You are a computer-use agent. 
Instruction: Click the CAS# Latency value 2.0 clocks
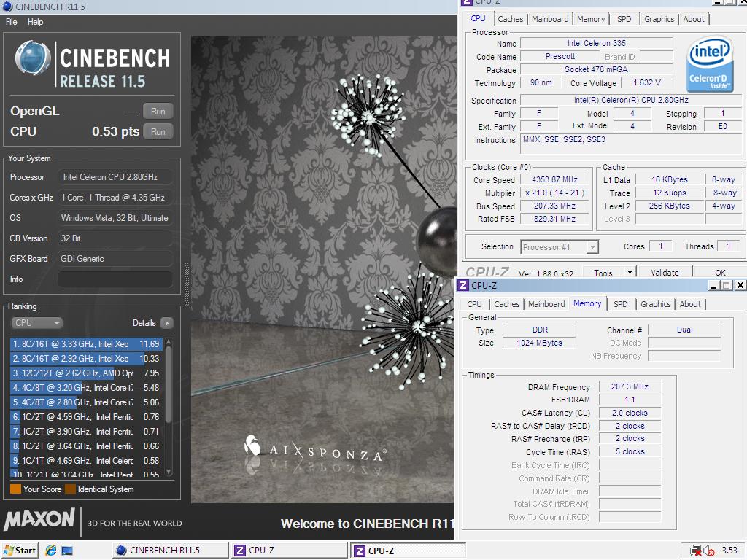click(630, 413)
